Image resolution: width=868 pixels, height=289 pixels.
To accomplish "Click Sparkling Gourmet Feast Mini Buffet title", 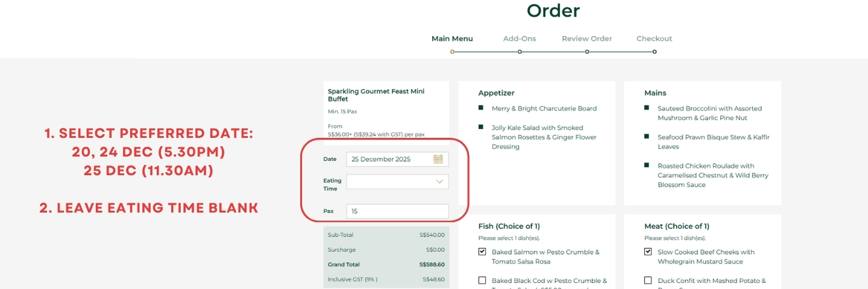I will click(376, 95).
